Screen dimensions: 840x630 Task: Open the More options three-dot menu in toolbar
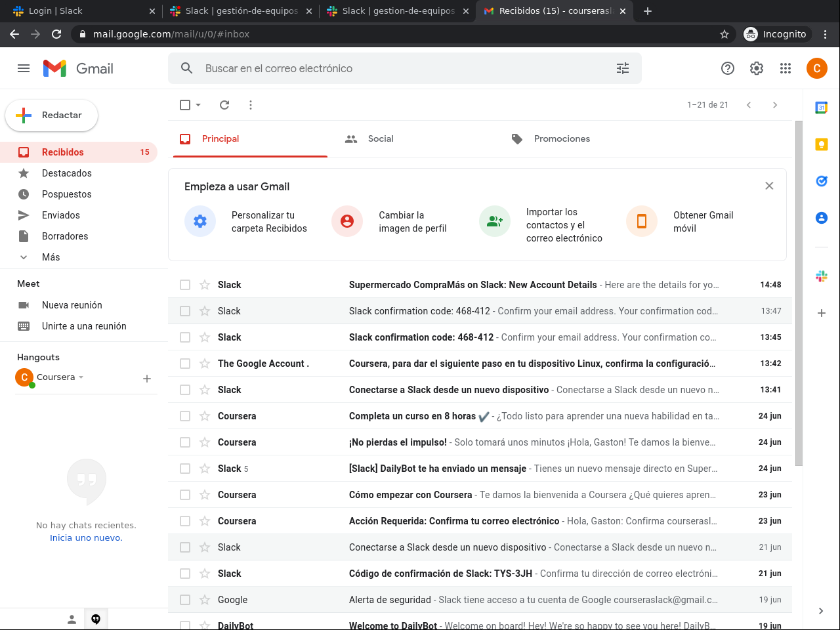point(251,105)
